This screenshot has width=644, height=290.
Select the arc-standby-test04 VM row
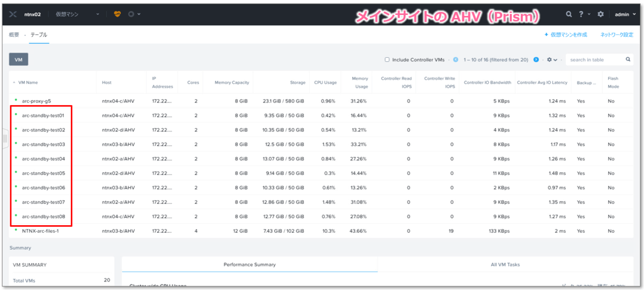pyautogui.click(x=321, y=159)
